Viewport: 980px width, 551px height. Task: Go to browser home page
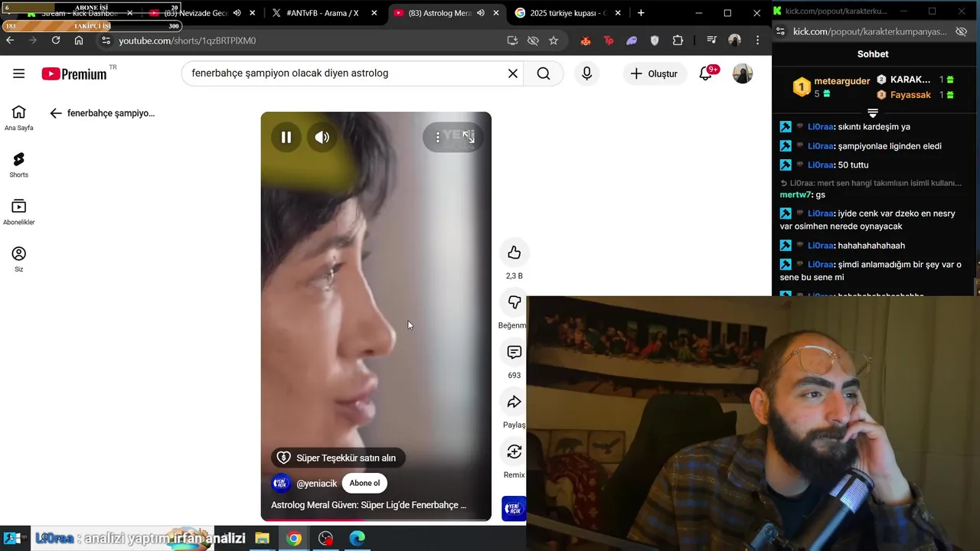pos(79,41)
